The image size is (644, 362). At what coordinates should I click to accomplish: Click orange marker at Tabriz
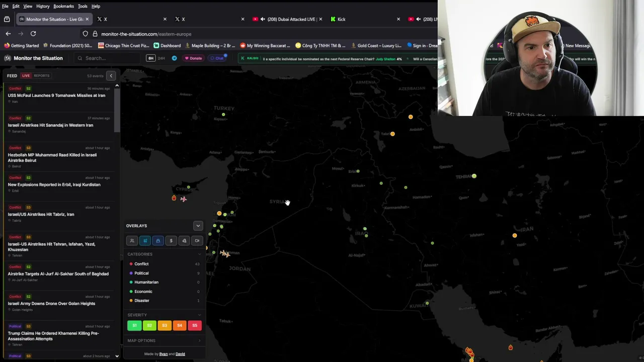(392, 134)
